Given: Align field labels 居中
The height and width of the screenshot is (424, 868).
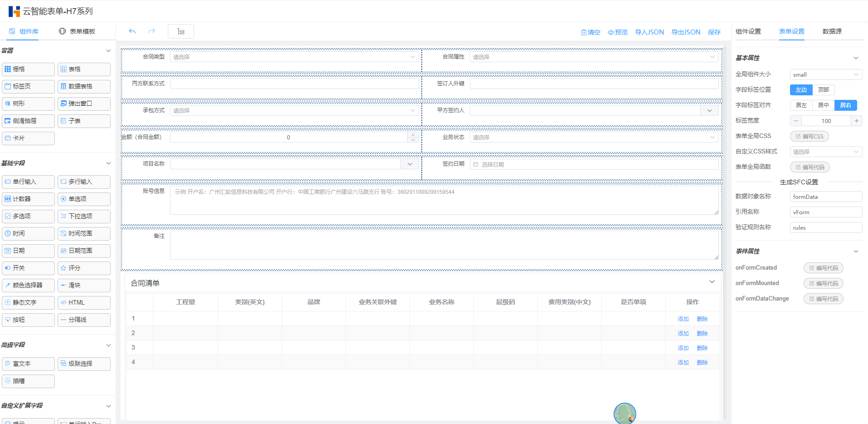Looking at the screenshot, I should [823, 105].
